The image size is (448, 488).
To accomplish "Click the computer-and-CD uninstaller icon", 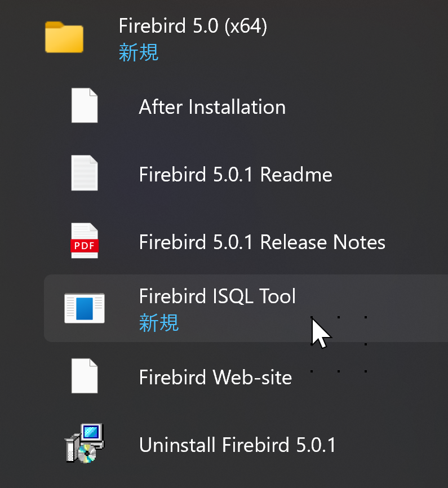I will 85,443.
